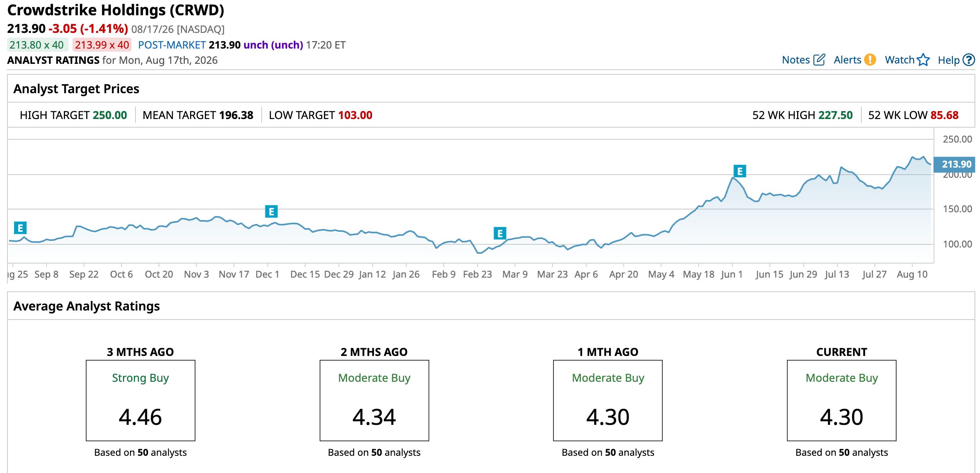Select the Strong Buy rating
This screenshot has width=980, height=473.
tap(140, 378)
